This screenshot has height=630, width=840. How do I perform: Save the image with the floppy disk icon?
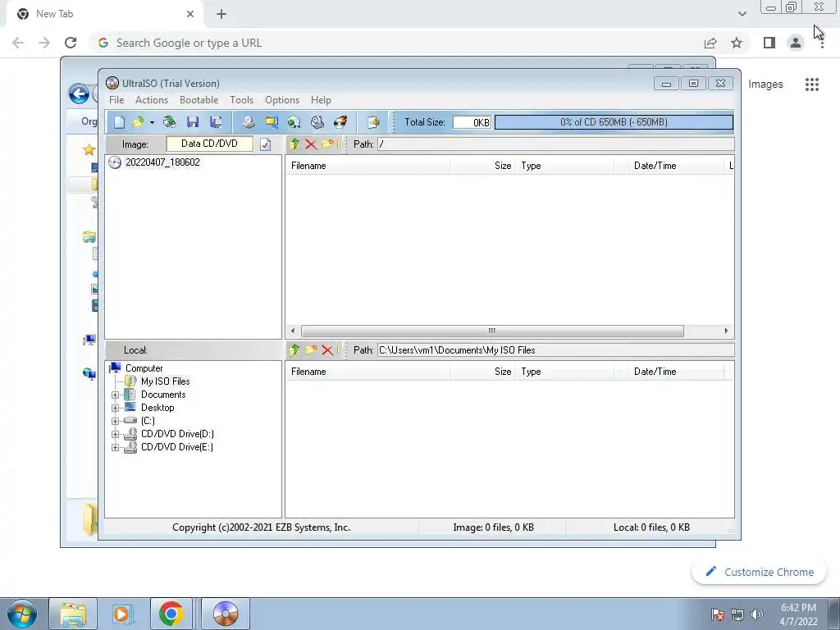click(x=193, y=122)
